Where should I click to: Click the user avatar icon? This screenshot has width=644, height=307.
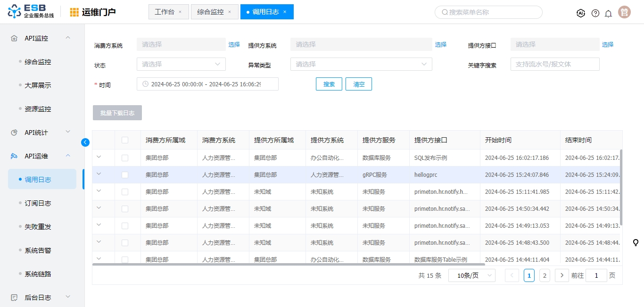625,12
